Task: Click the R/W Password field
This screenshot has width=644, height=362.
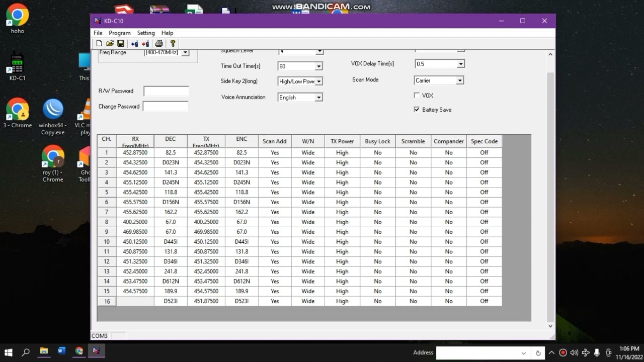Action: pos(167,91)
